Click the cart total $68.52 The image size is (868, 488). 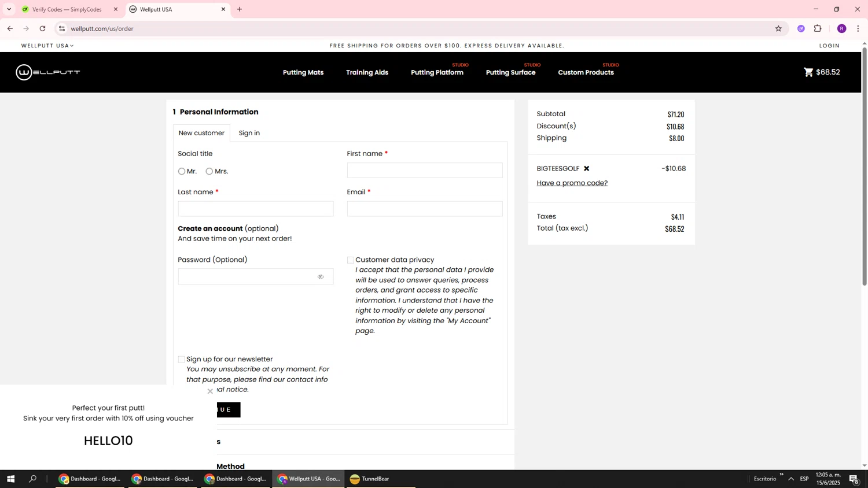(828, 72)
